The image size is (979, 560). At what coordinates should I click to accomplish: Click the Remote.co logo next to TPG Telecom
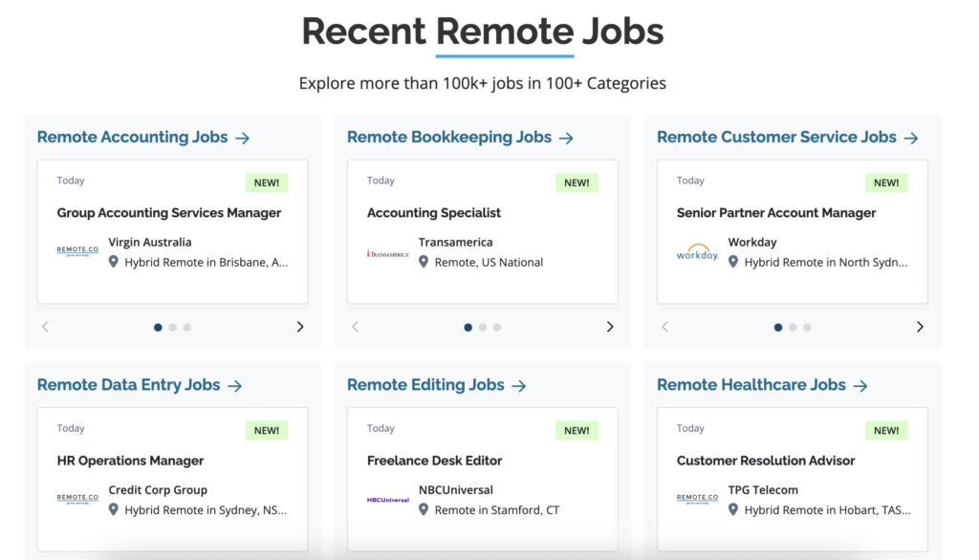697,499
